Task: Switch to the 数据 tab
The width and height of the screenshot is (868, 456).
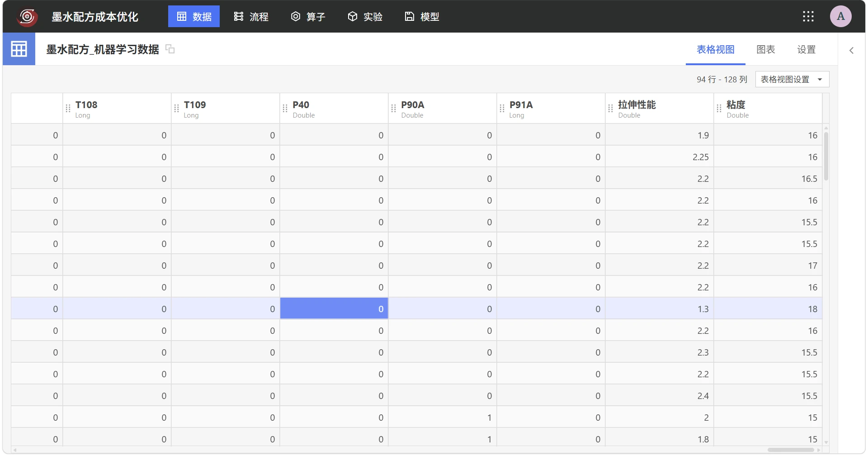Action: click(194, 16)
